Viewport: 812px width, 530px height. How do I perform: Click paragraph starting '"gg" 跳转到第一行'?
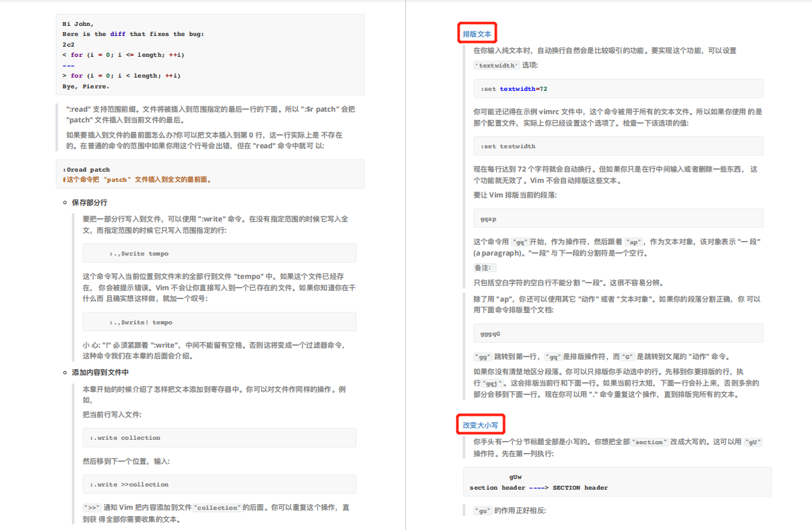[x=602, y=356]
